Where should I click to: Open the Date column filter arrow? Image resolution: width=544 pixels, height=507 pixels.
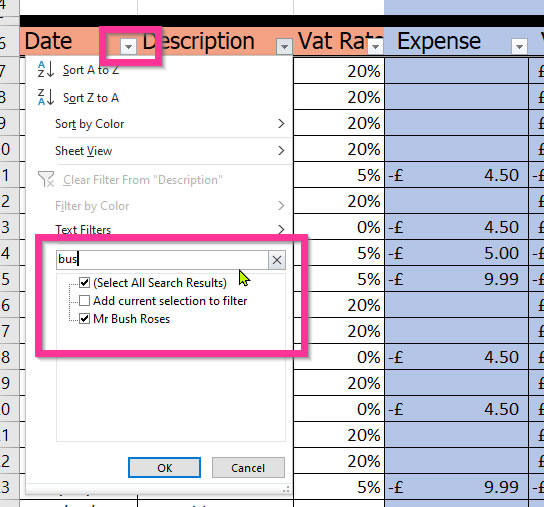click(x=128, y=46)
